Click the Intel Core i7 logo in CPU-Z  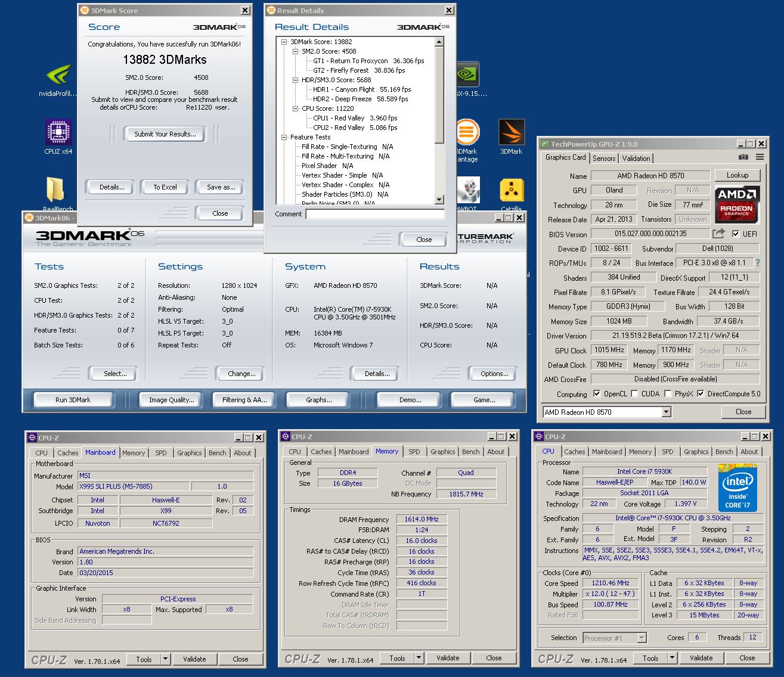click(x=737, y=487)
